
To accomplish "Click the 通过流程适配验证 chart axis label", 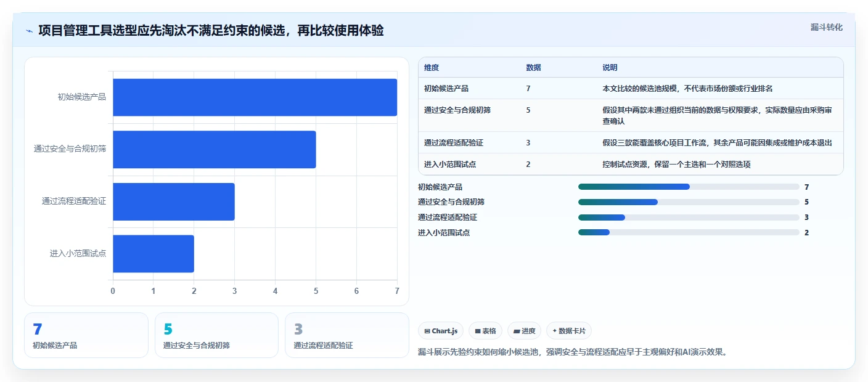I will click(x=74, y=201).
